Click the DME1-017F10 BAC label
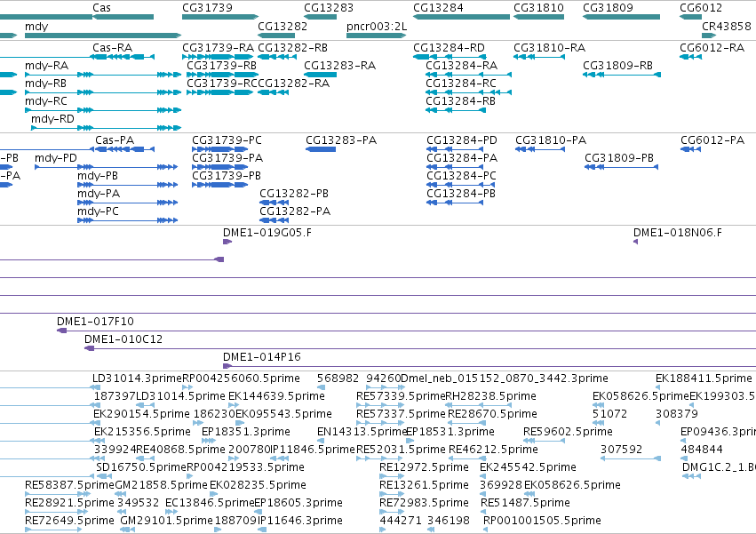The height and width of the screenshot is (534, 756). point(95,322)
